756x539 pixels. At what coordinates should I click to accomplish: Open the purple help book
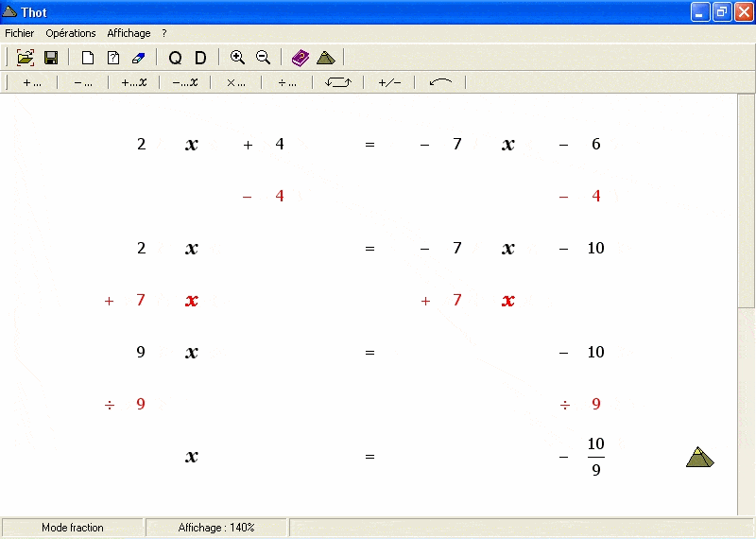300,58
